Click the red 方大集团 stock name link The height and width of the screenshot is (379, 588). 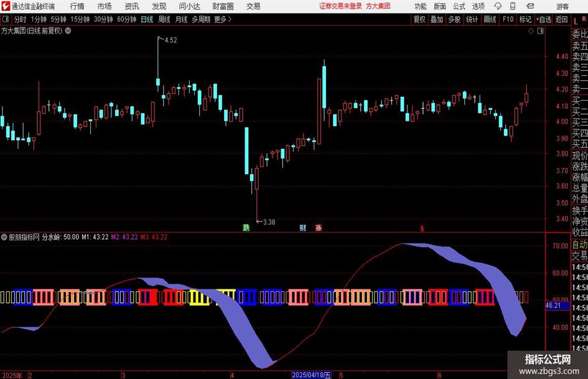(x=378, y=6)
